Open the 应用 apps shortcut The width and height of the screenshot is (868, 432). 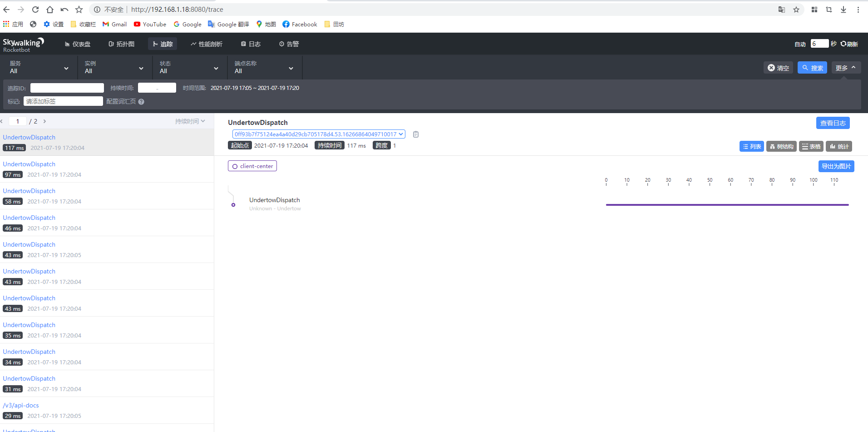tap(13, 24)
